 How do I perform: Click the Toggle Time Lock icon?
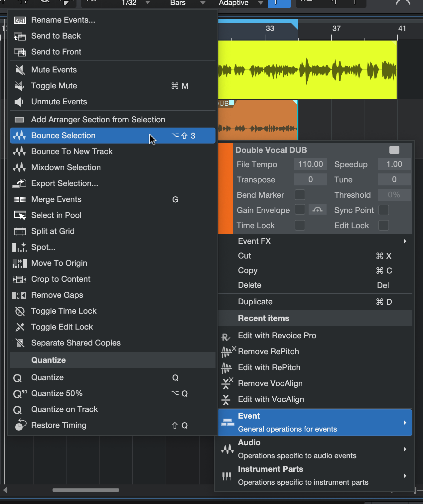20,311
